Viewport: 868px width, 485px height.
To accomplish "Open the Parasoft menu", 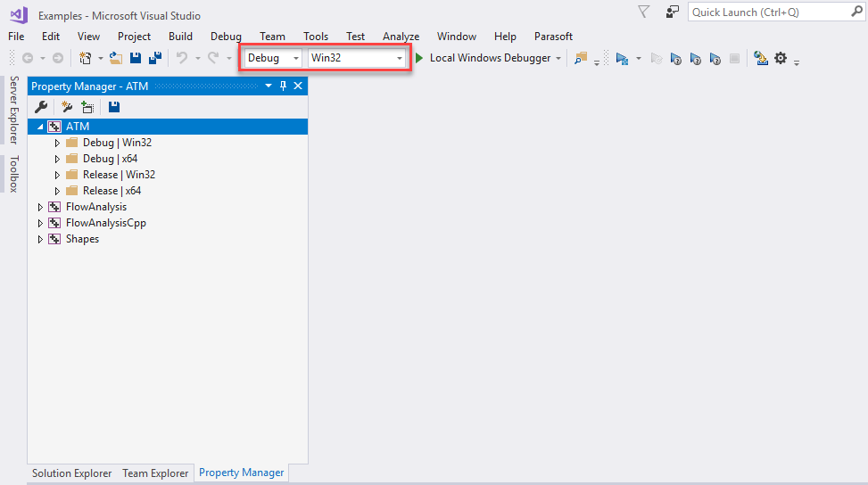I will [x=553, y=37].
